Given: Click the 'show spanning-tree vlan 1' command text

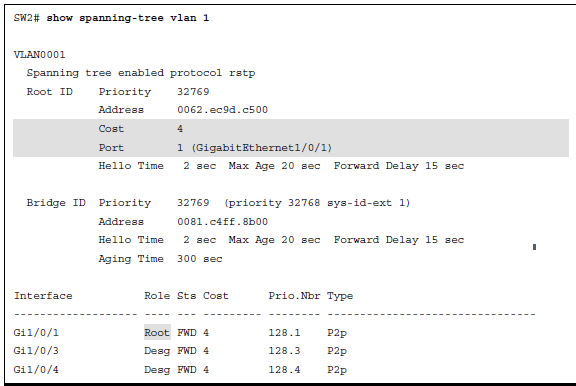Looking at the screenshot, I should point(127,18).
